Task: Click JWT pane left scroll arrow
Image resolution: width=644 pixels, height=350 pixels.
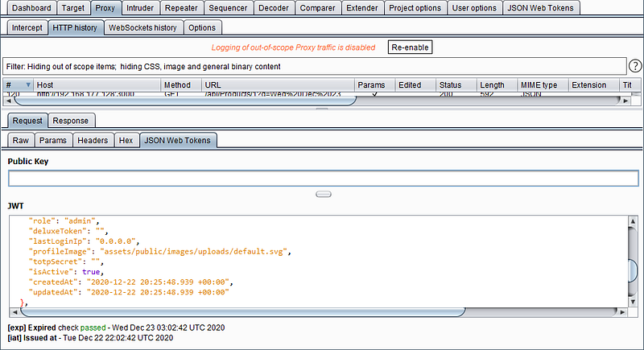Action: pyautogui.click(x=14, y=312)
